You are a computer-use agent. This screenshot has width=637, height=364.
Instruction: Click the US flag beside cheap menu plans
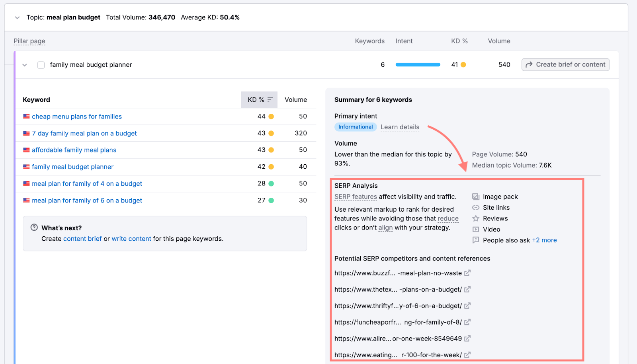point(26,116)
